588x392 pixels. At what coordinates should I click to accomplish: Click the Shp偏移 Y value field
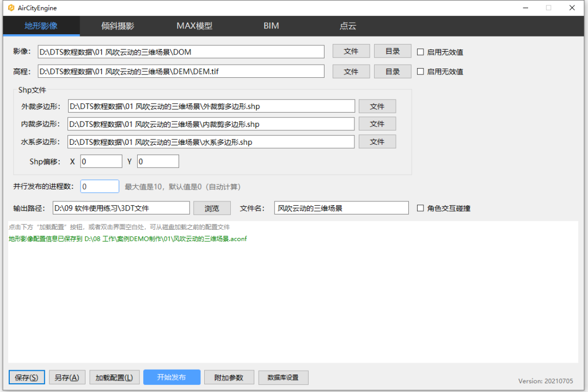pos(158,161)
